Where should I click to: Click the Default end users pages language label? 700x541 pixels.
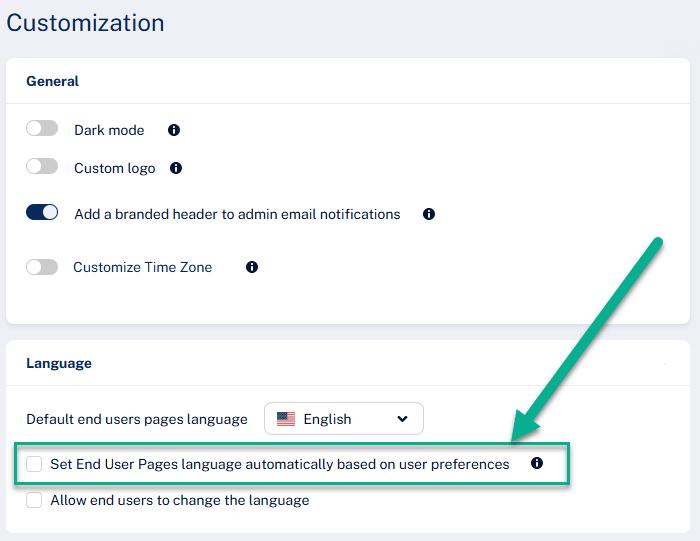pyautogui.click(x=136, y=419)
